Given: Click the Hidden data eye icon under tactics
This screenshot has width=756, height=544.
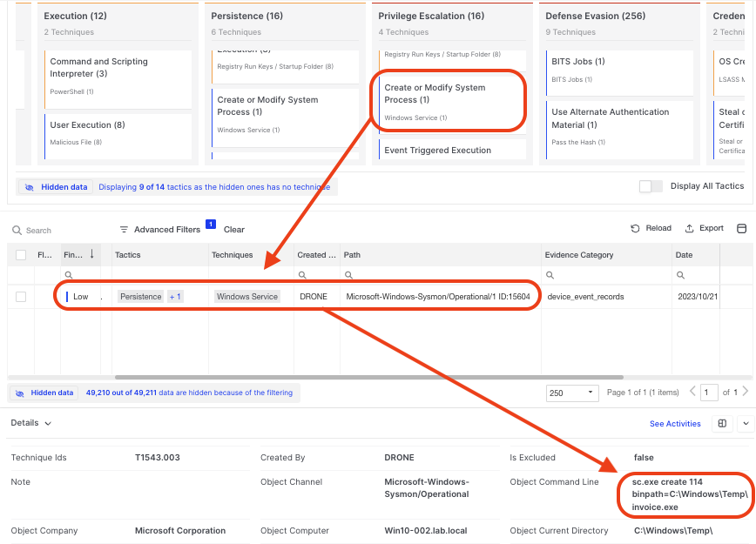Looking at the screenshot, I should (30, 187).
